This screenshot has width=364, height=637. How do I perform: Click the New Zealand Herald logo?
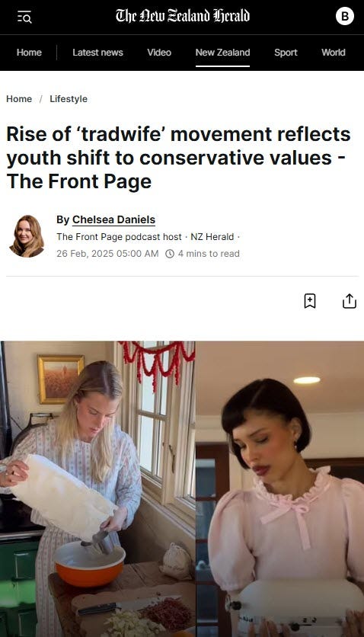(183, 16)
